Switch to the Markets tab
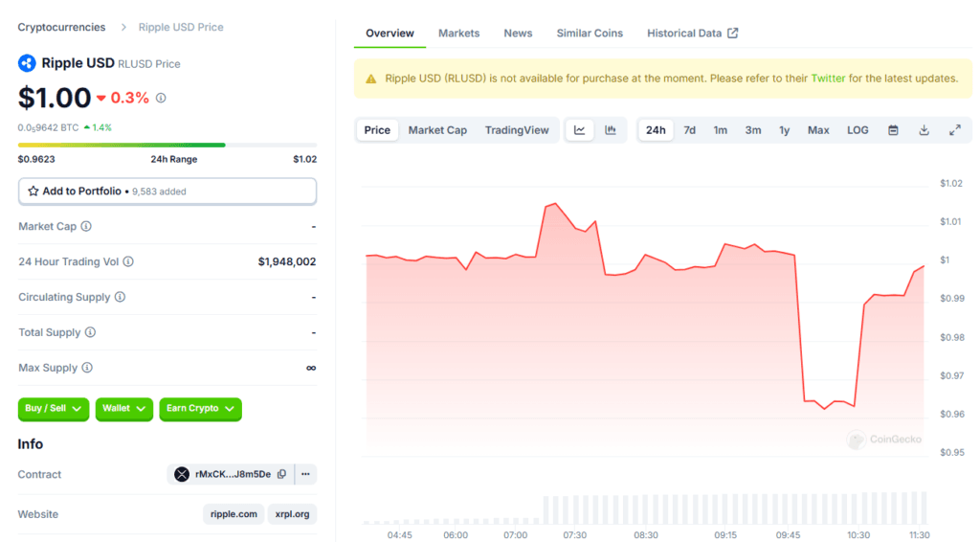Image resolution: width=980 pixels, height=542 pixels. pos(458,34)
